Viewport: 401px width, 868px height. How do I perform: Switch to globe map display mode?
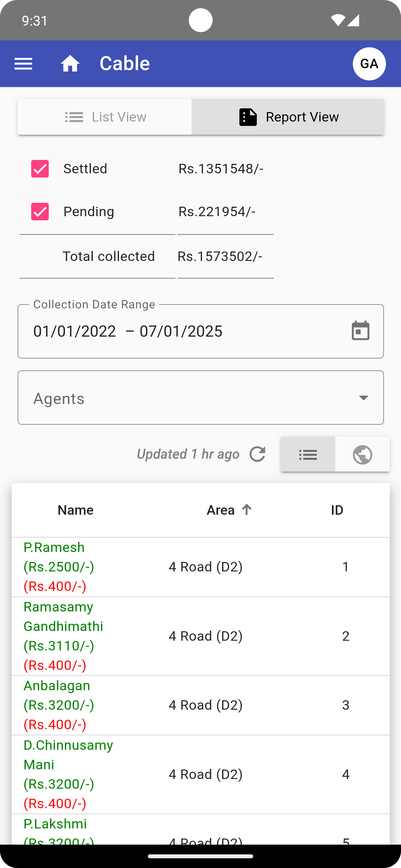click(363, 455)
